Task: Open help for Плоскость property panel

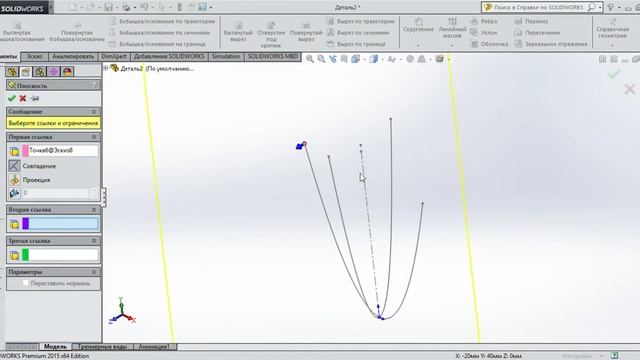Action: [x=94, y=85]
